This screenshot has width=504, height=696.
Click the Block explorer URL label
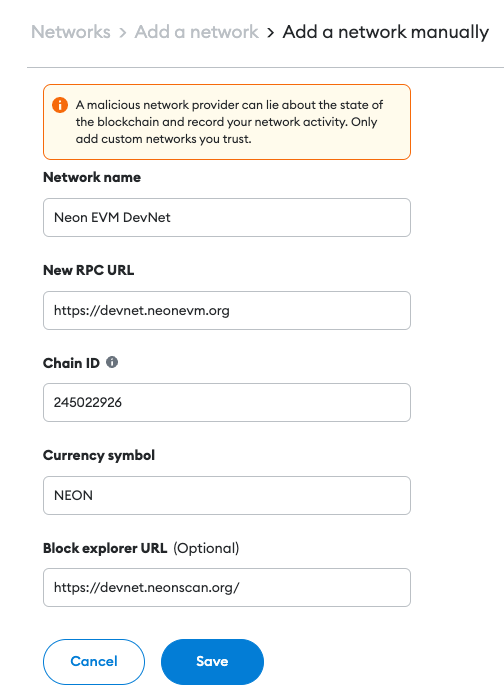(x=105, y=548)
